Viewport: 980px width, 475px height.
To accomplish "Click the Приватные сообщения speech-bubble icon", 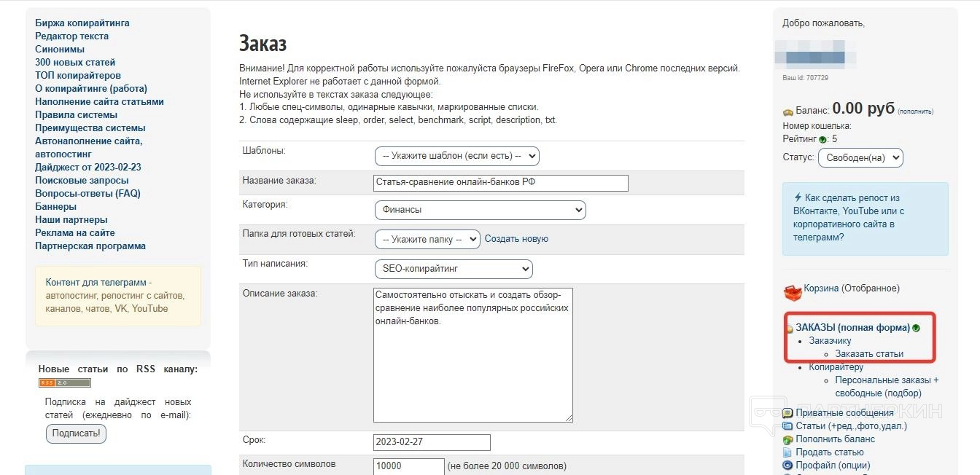I will [x=787, y=413].
